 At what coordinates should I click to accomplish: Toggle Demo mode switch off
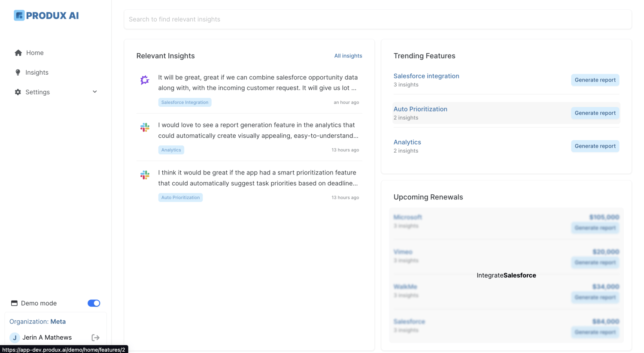94,303
